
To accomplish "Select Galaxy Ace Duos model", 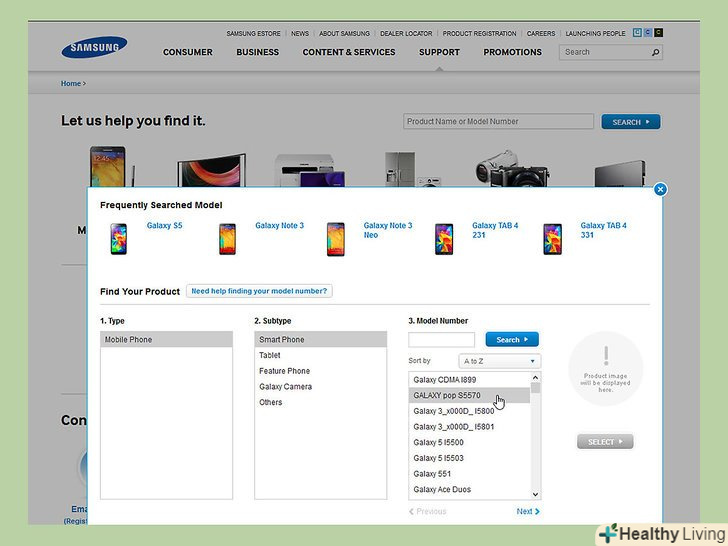I will click(469, 490).
